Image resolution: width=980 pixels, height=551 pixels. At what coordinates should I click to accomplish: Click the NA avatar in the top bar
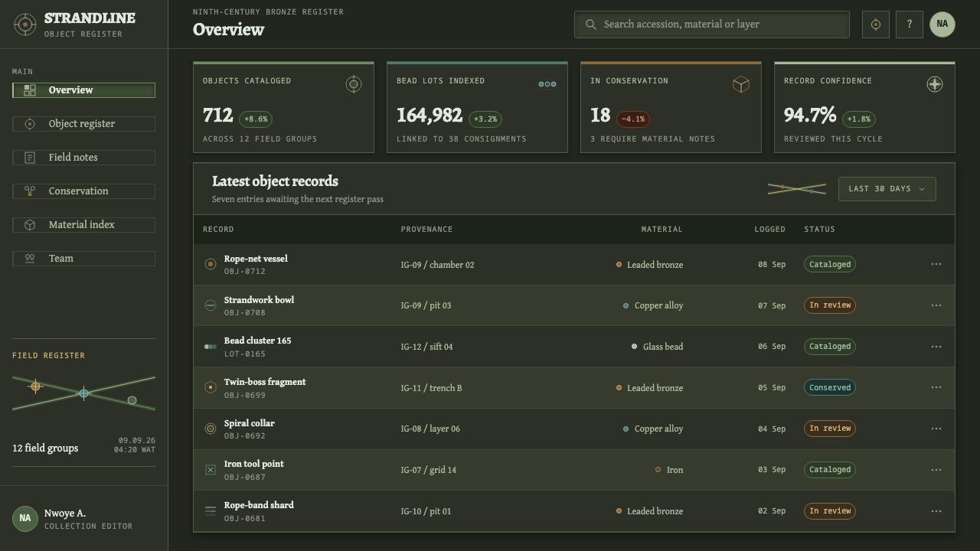(x=942, y=24)
